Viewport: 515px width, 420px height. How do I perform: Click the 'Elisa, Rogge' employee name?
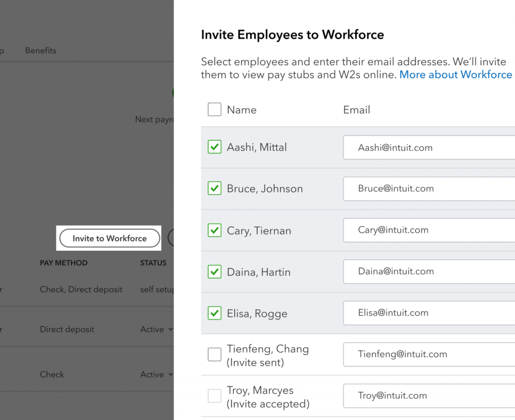tap(257, 313)
